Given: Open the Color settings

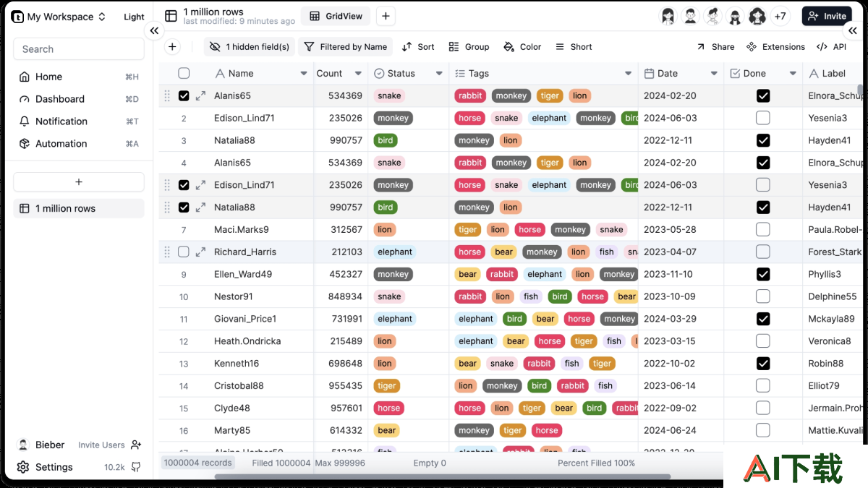Looking at the screenshot, I should [523, 47].
